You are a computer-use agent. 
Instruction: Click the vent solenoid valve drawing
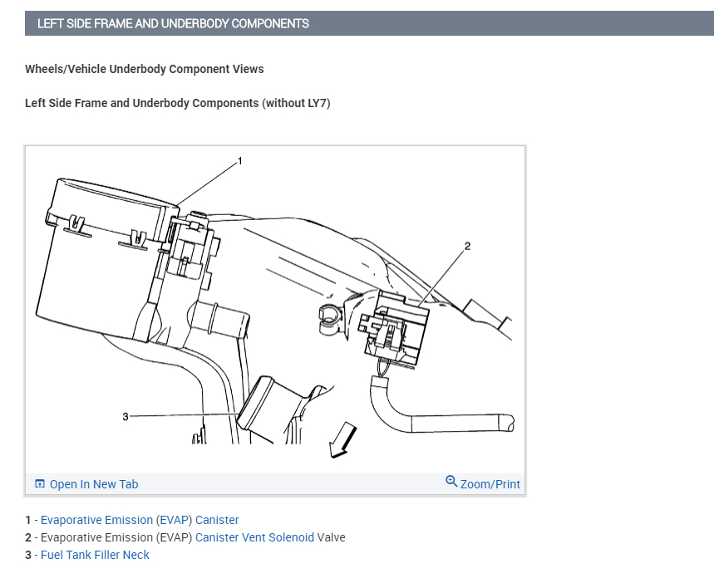(x=393, y=329)
